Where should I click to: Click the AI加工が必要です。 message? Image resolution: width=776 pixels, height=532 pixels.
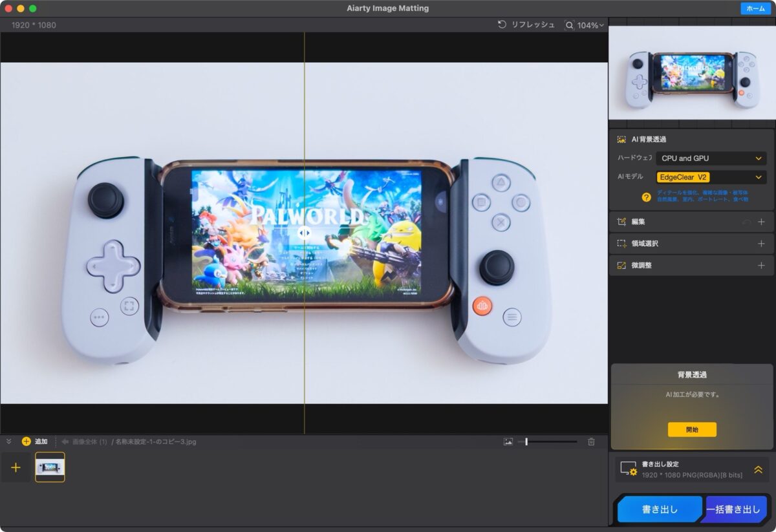(693, 394)
